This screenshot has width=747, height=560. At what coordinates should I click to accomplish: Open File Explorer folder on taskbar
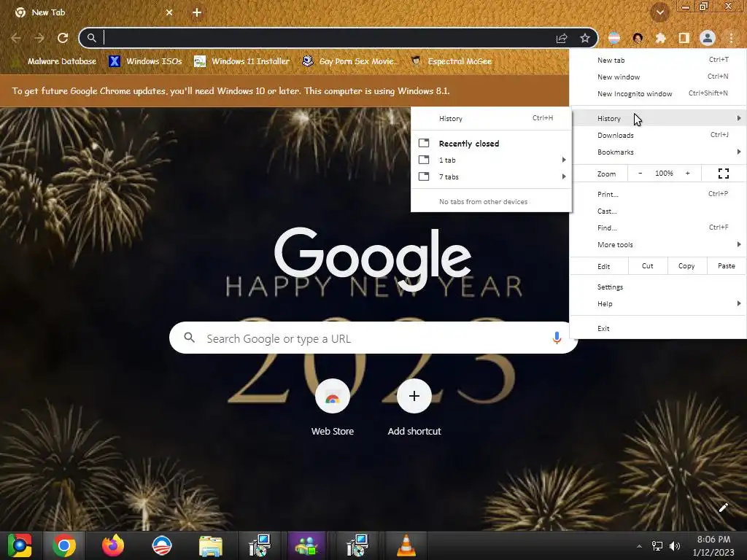(x=211, y=545)
